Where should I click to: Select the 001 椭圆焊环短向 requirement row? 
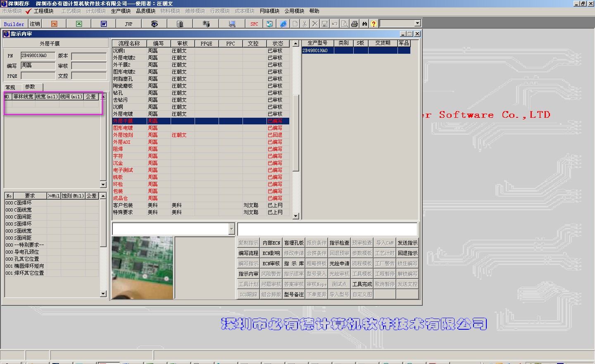pos(52,266)
